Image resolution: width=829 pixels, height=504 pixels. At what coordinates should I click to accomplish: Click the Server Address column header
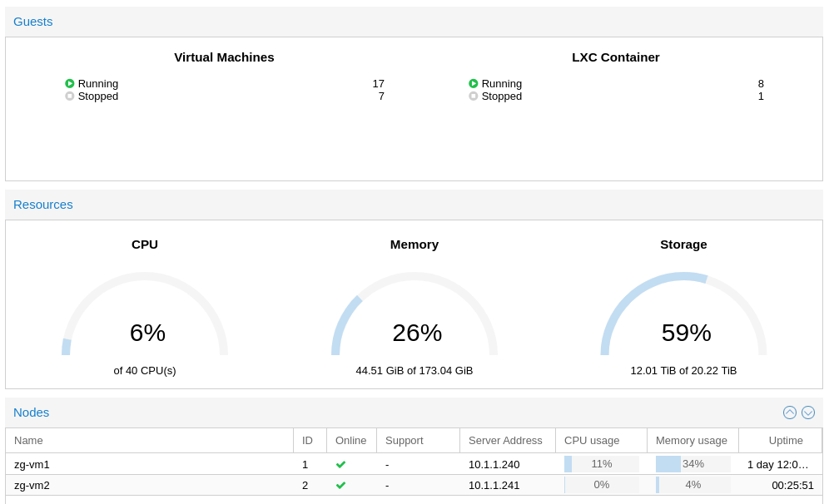(508, 441)
